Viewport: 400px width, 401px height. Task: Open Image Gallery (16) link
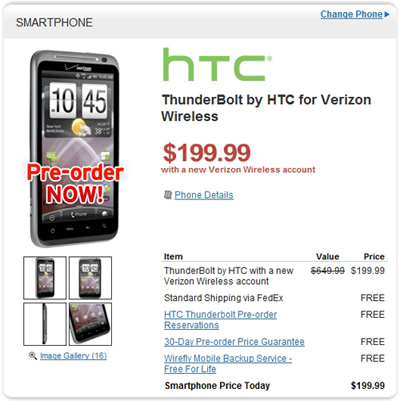click(x=73, y=356)
